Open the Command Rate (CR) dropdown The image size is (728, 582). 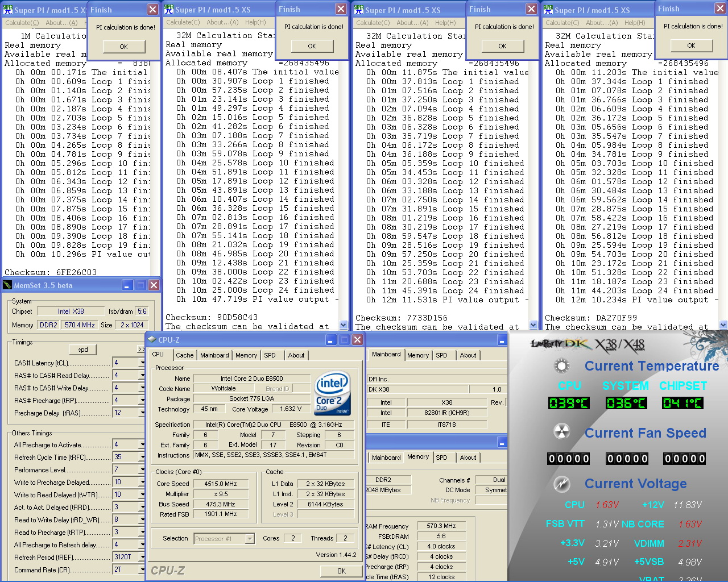142,569
